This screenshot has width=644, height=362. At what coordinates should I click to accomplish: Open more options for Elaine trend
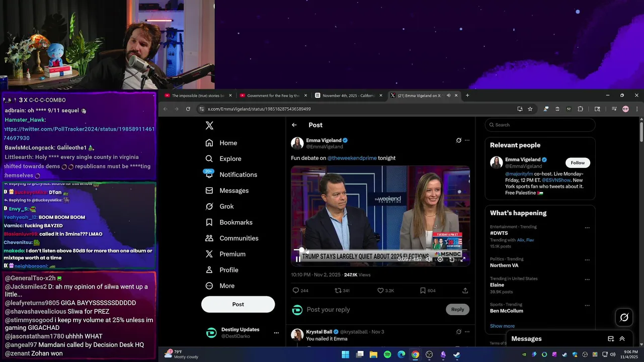click(587, 280)
